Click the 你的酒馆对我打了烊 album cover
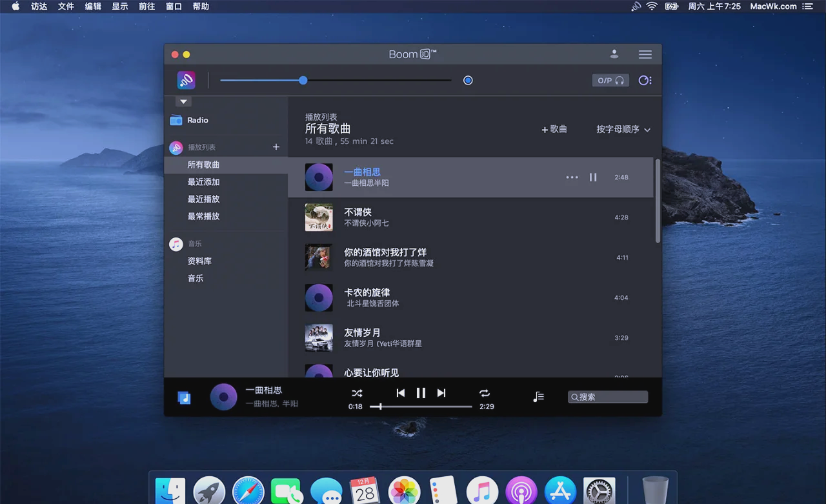 pyautogui.click(x=319, y=257)
